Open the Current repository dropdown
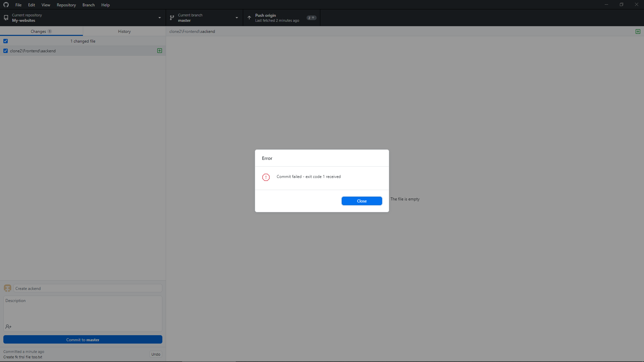Screen dimensions: 644x362 click(x=159, y=17)
